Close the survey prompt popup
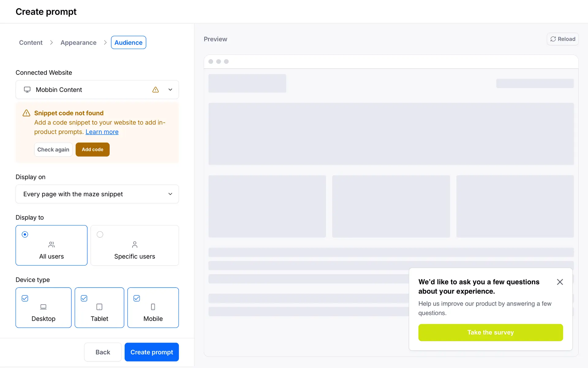588x368 pixels. pyautogui.click(x=560, y=282)
